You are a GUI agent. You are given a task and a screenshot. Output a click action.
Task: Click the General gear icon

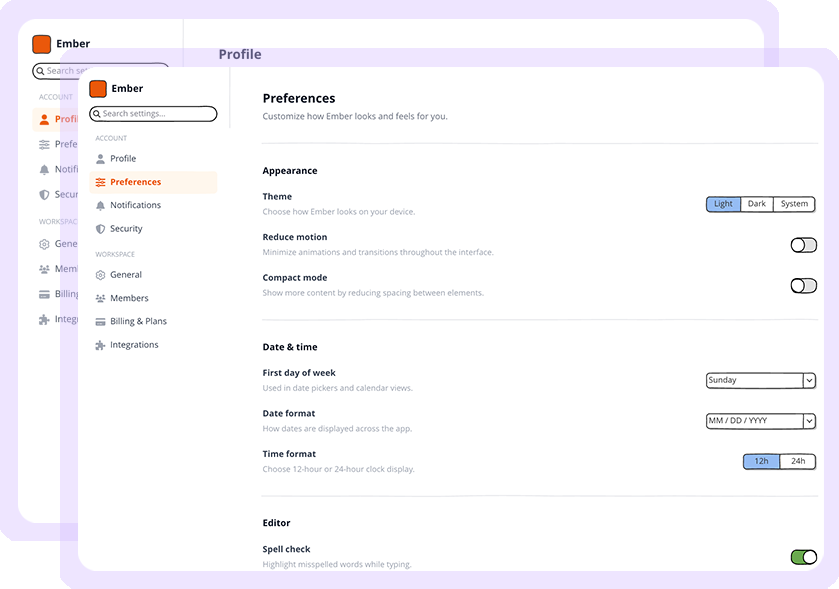[x=100, y=275]
